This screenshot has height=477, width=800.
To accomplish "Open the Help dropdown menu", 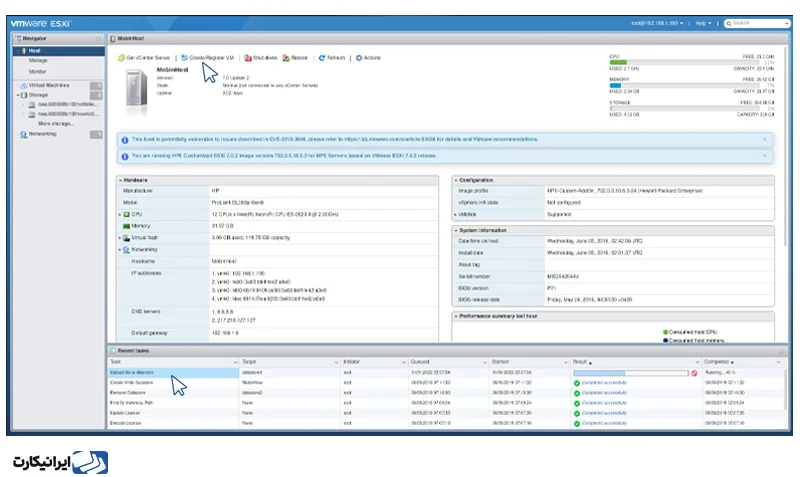I will 704,23.
